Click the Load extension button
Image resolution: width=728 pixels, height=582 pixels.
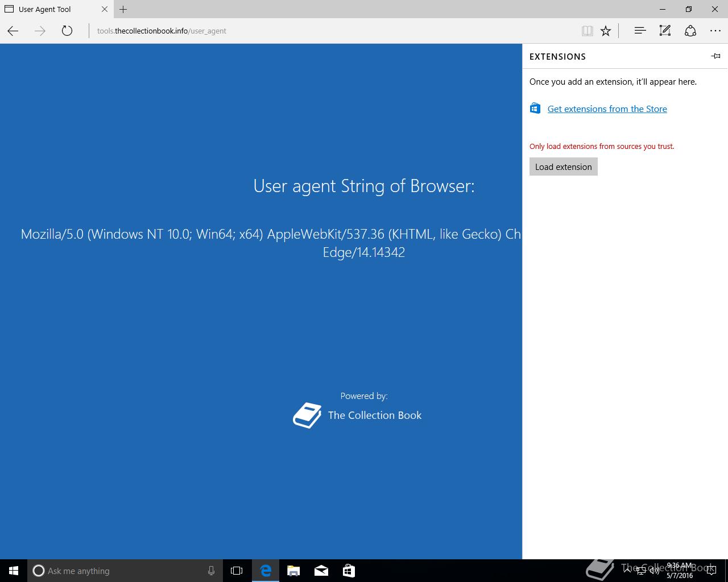pyautogui.click(x=564, y=167)
